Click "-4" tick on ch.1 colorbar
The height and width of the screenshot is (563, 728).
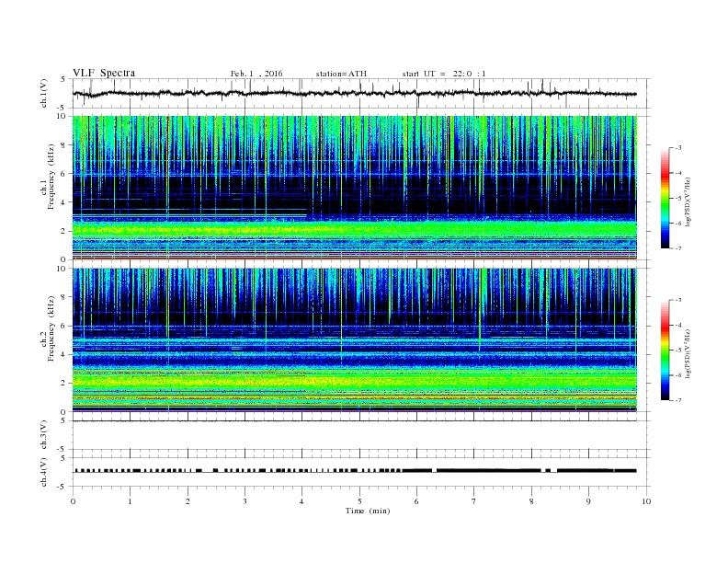point(678,173)
